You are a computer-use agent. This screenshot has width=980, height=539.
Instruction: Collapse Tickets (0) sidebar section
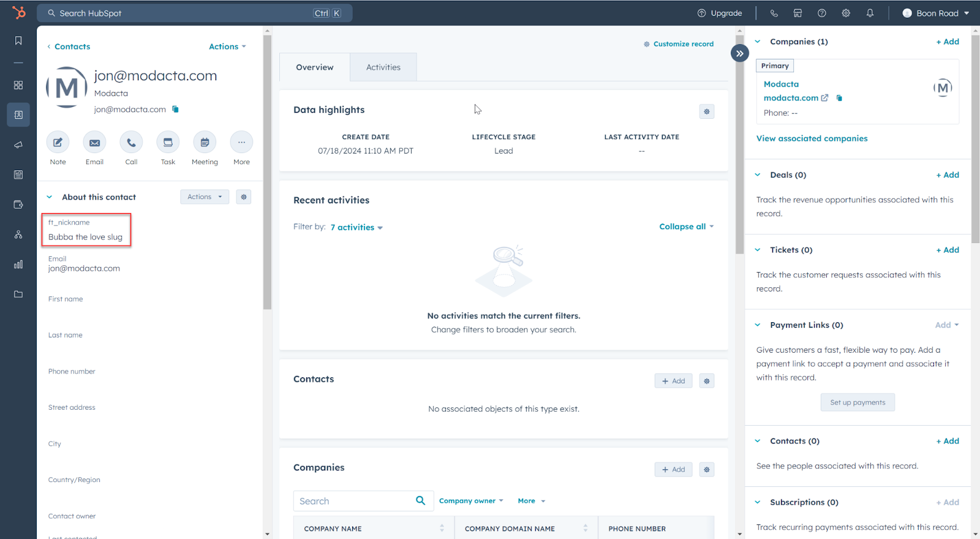click(758, 250)
